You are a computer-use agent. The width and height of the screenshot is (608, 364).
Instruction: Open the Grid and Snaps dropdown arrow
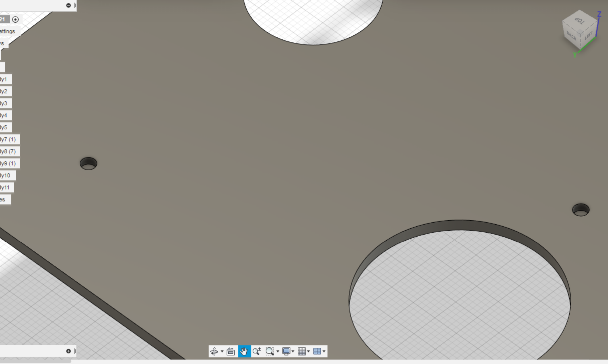click(308, 351)
